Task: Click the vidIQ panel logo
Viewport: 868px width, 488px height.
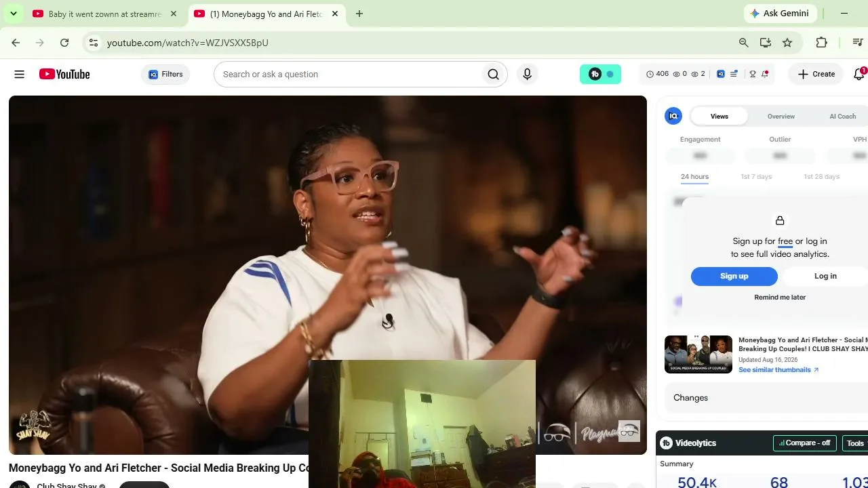Action: point(673,117)
